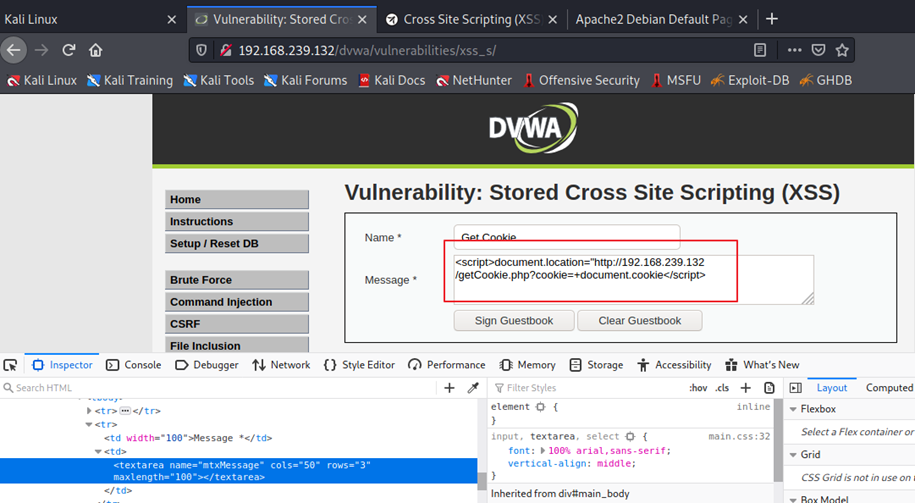The image size is (915, 503).
Task: Click the Filter Styles field
Action: tap(586, 388)
